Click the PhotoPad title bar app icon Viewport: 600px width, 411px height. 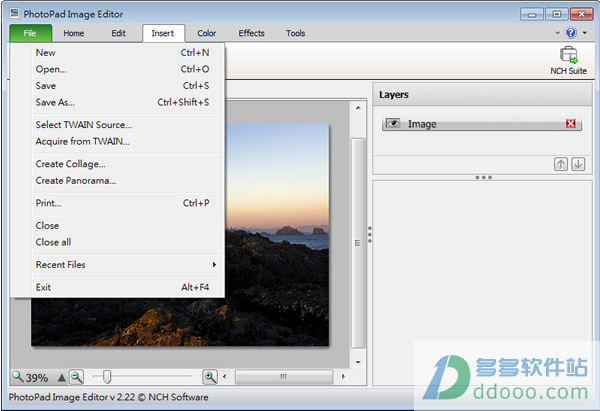pos(15,14)
